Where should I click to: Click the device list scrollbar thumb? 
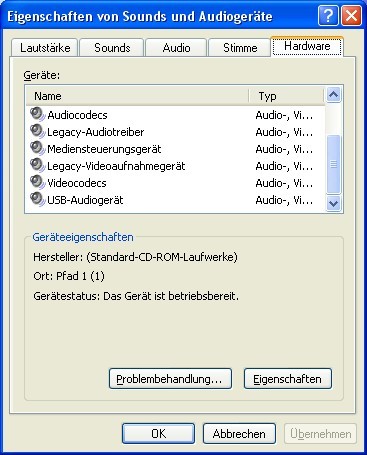pos(334,164)
